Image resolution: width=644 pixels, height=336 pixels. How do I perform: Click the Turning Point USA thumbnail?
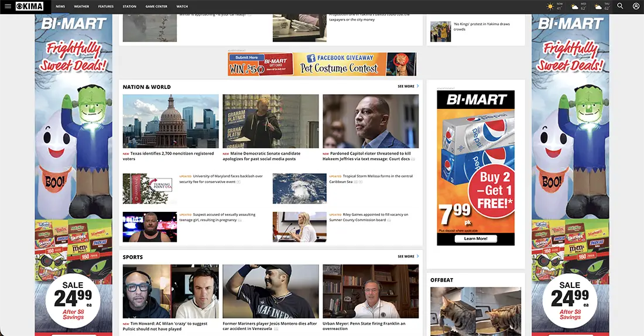click(150, 188)
